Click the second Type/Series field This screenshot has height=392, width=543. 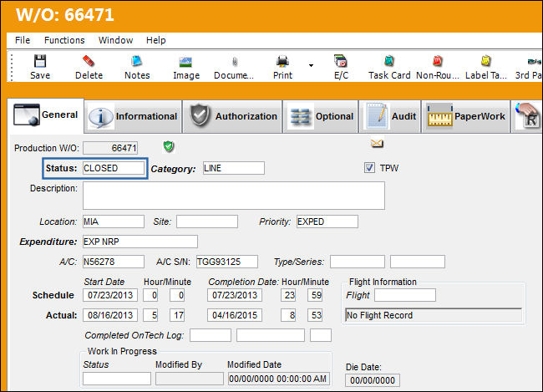(418, 262)
